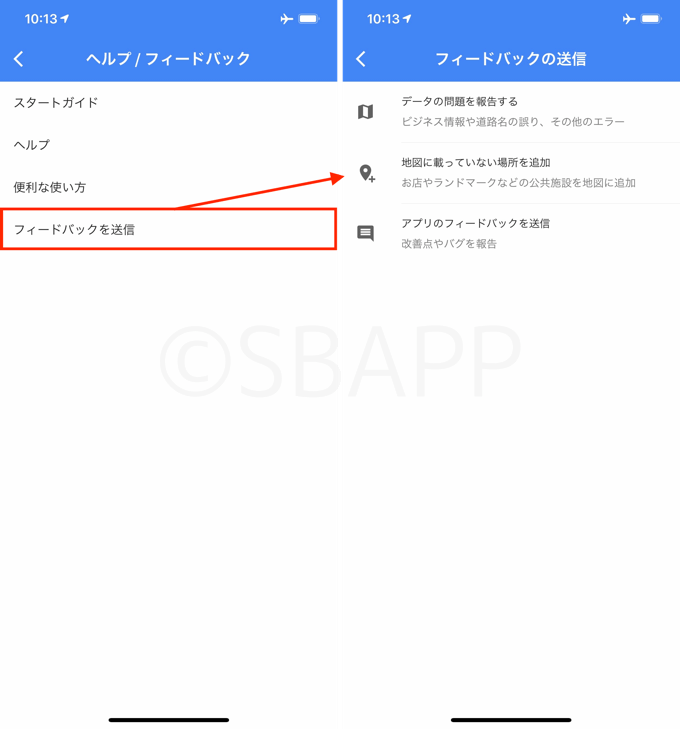
Task: Tap the right screen's 10:13 clock
Action: [x=383, y=19]
